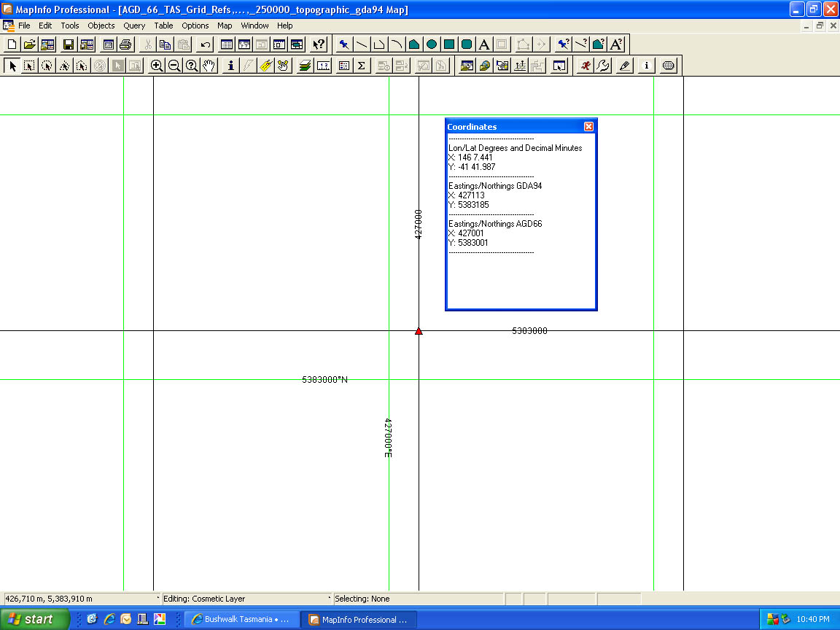
Task: Show Statistics with the Sigma icon
Action: [x=362, y=66]
